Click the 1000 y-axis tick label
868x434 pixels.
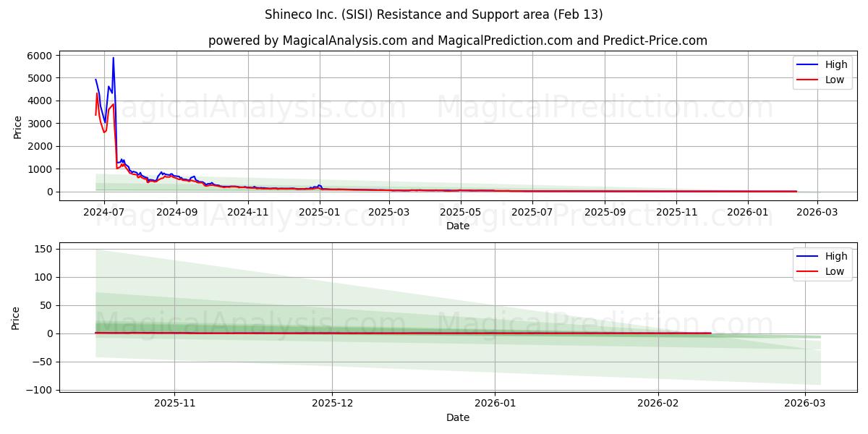click(x=41, y=169)
